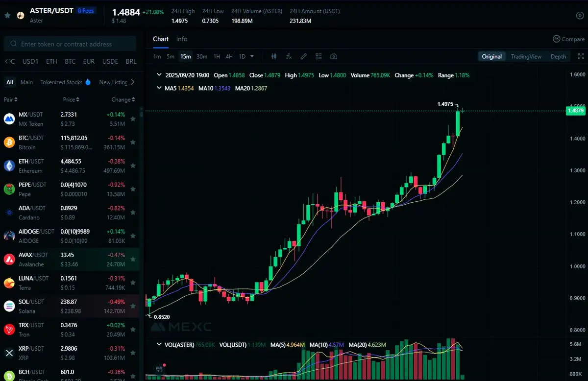Select the BTC quote market tab
Screen dimensions: 588x381
click(x=70, y=62)
